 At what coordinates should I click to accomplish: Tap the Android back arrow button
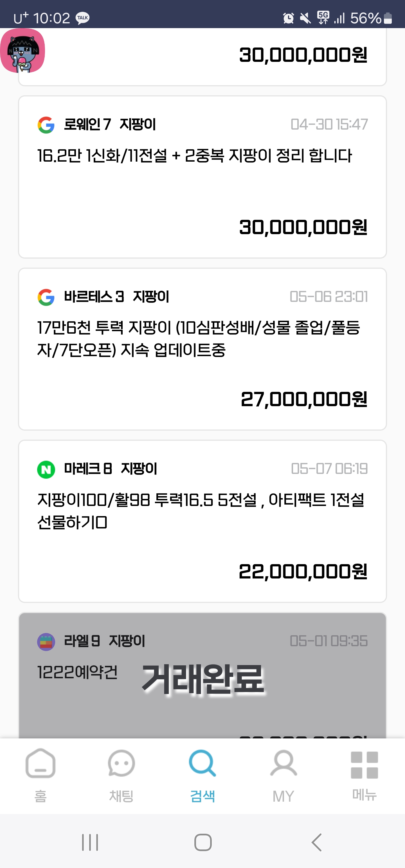tap(316, 842)
